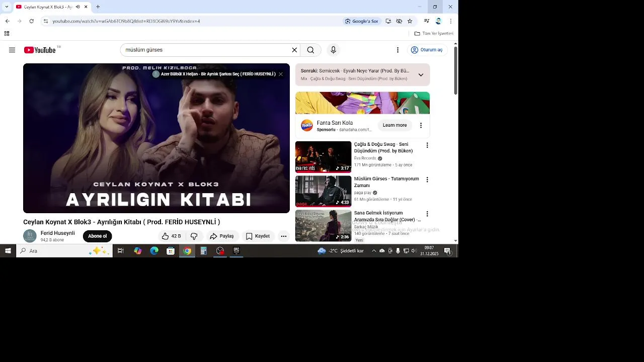Go to YouTube home via logo
The image size is (644, 362).
40,50
